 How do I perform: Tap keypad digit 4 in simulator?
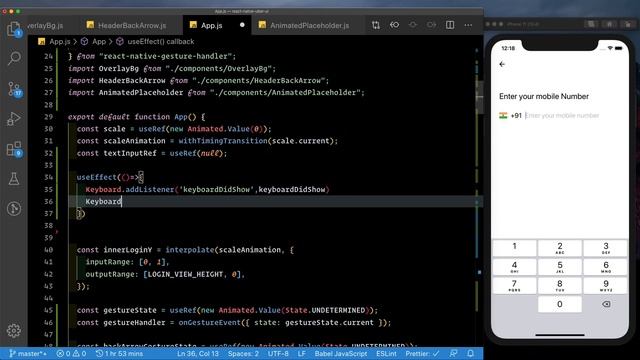point(514,267)
